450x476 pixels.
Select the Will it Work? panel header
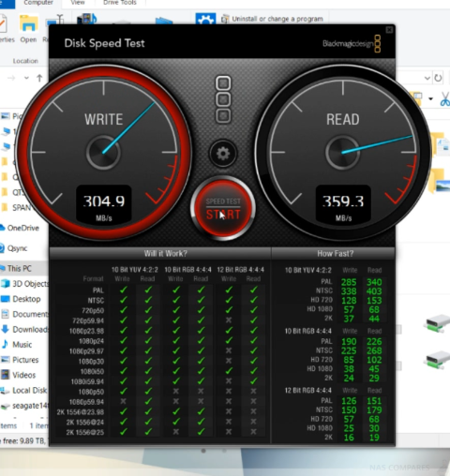pyautogui.click(x=159, y=253)
